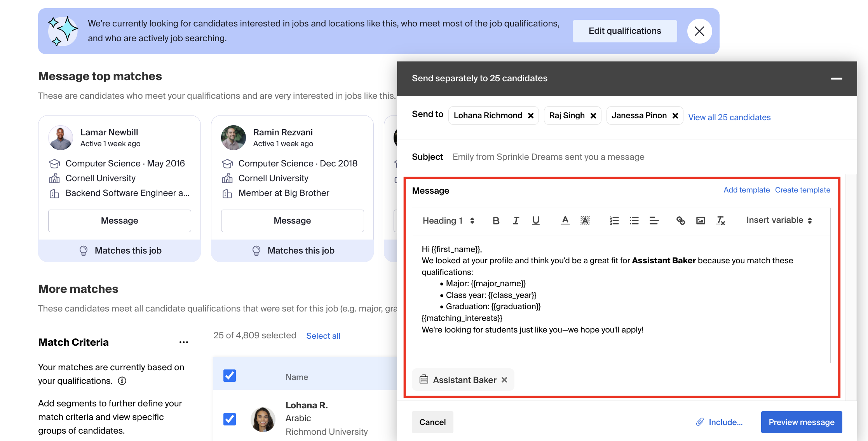Clear text formatting in editor

coord(720,220)
